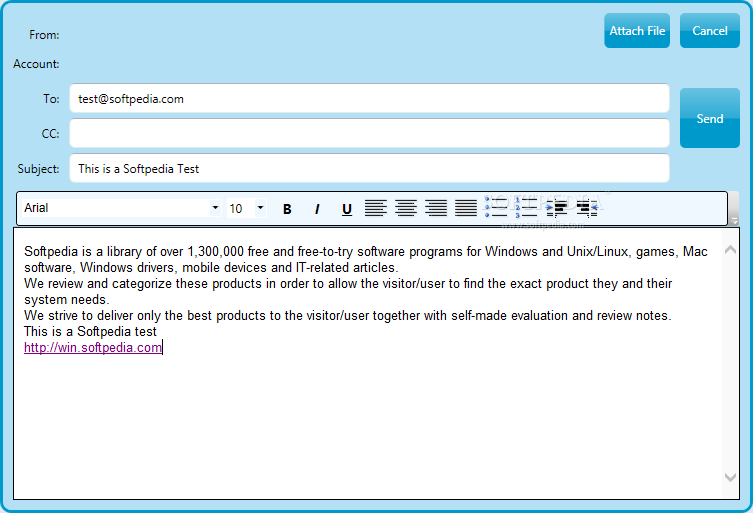Image resolution: width=753 pixels, height=513 pixels.
Task: Click the message body scroll down arrow
Action: tap(730, 477)
